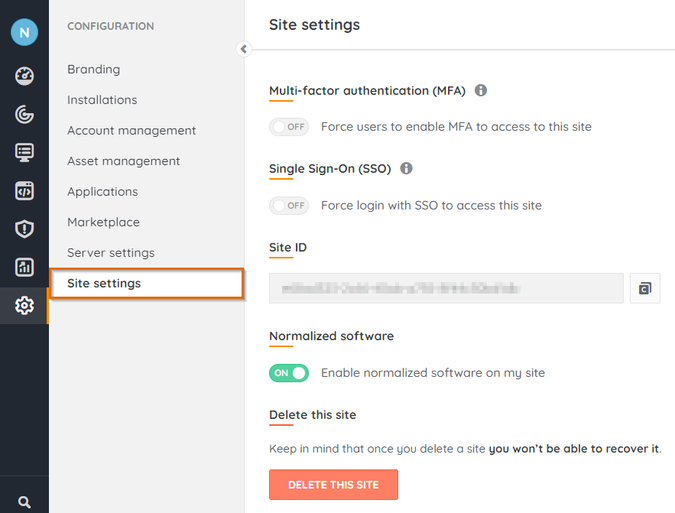Go to Branding configuration
This screenshot has width=675, height=513.
click(x=94, y=69)
